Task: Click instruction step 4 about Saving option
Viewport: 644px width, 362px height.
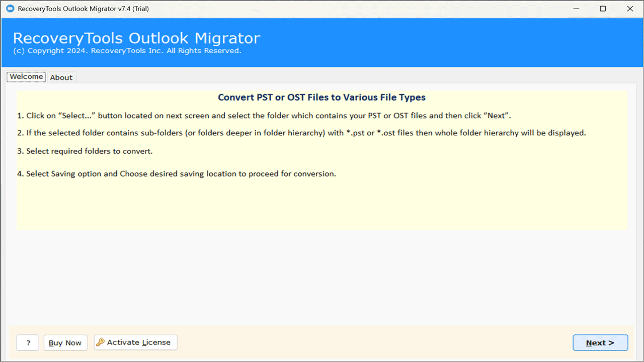Action: (x=176, y=174)
